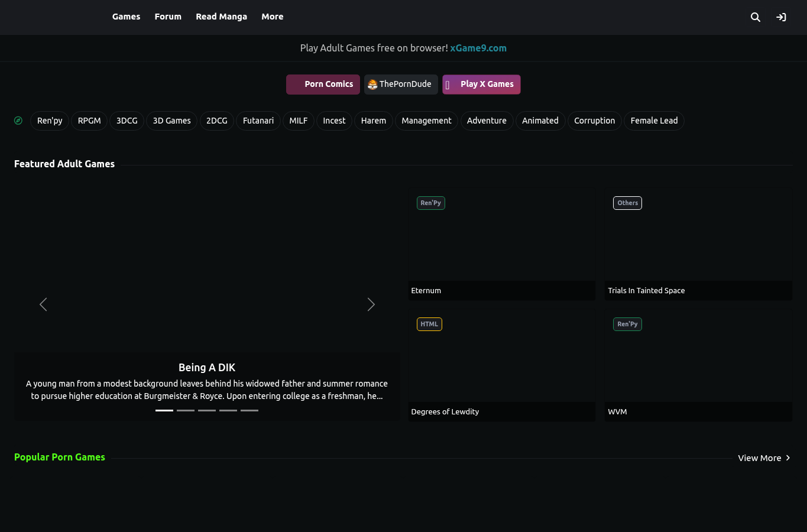
Task: Open the Degrees of Lewdity card
Action: point(502,366)
